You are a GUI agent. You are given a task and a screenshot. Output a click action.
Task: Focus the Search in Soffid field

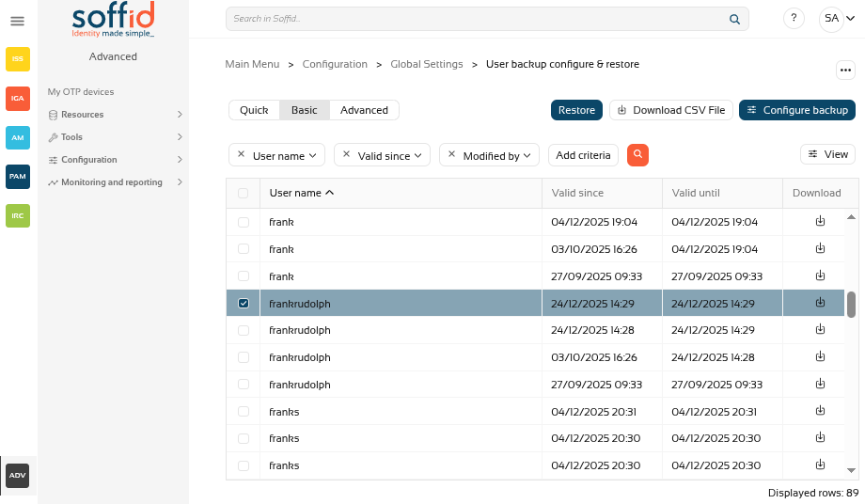pos(480,19)
